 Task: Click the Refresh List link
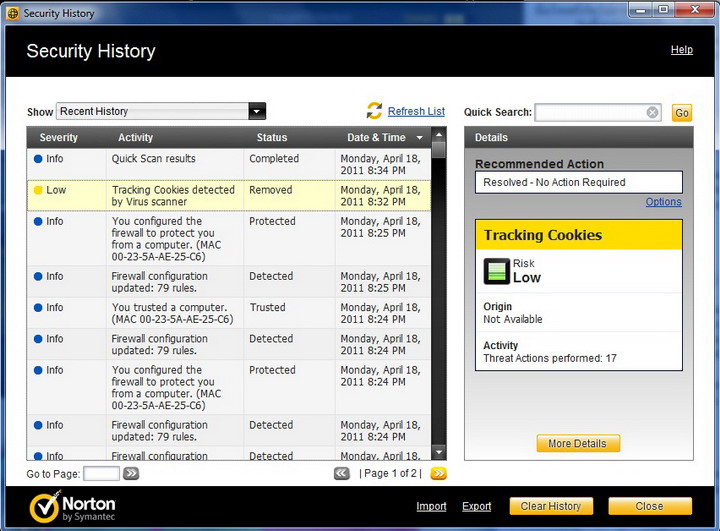[416, 111]
